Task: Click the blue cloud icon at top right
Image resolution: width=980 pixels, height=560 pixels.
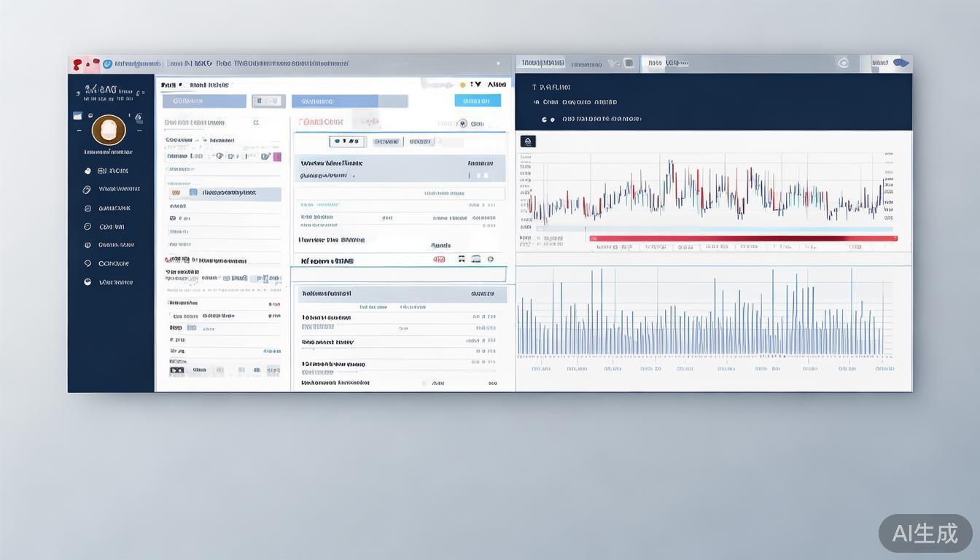Action: coord(901,63)
